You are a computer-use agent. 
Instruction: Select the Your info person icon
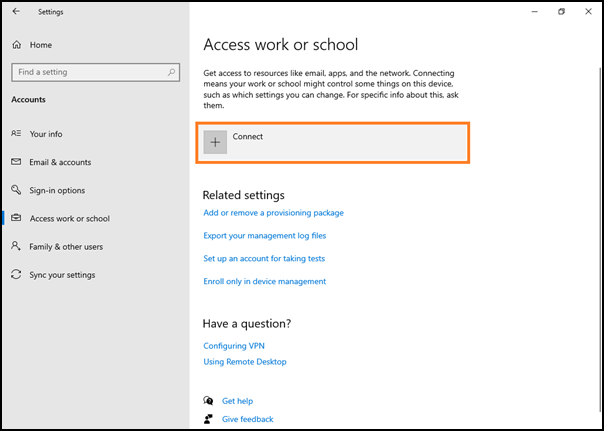[x=16, y=134]
